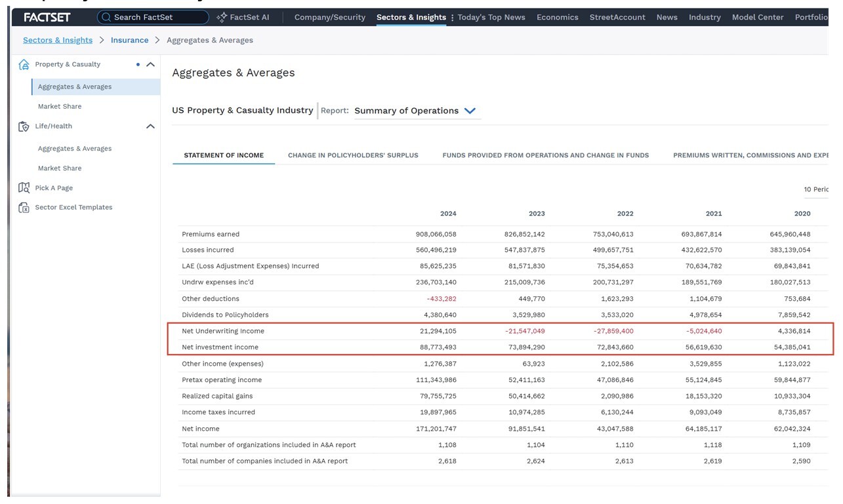Image resolution: width=843 pixels, height=504 pixels.
Task: Collapse the Property & Casualty section chevron
Action: 150,64
